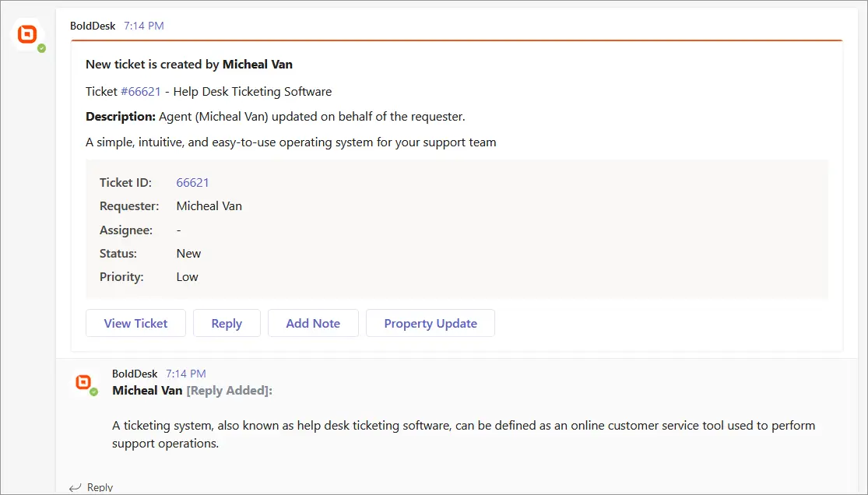
Task: Click the text 'A simple, intuitive, and easy-to-use operating system'
Action: [230, 142]
